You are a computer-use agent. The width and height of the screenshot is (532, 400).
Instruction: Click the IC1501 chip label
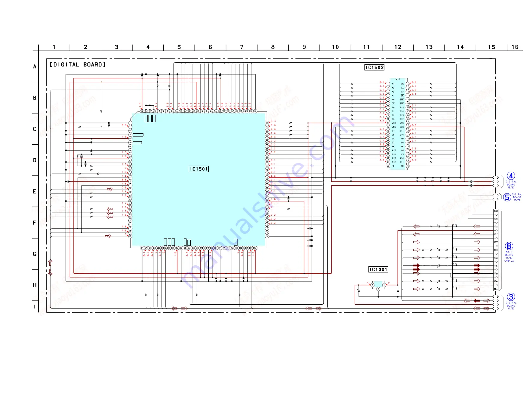point(199,169)
